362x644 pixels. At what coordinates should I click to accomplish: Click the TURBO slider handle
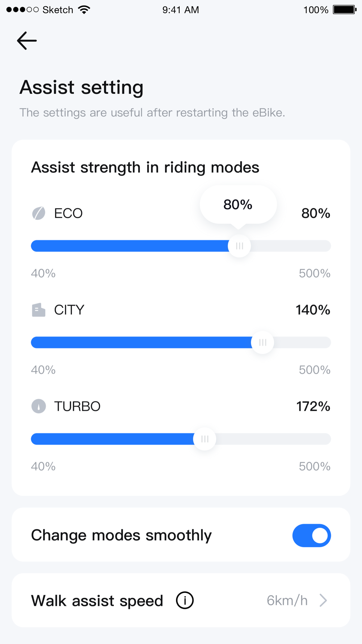point(205,439)
